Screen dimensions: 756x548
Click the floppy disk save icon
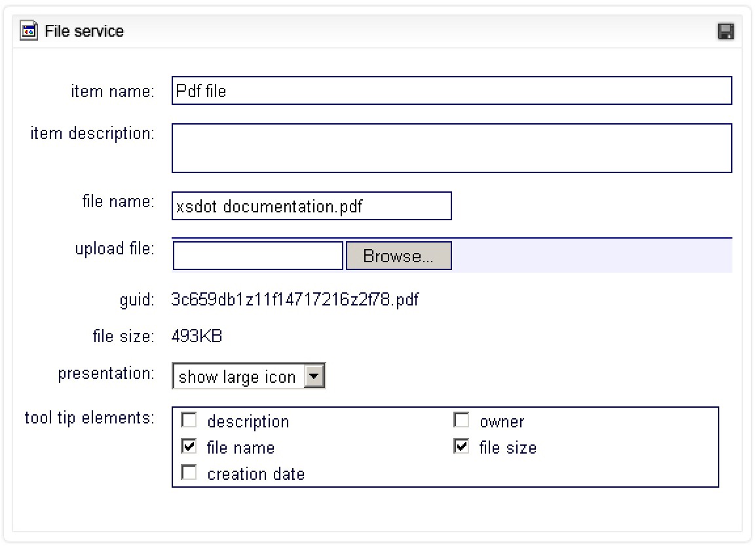pos(725,31)
